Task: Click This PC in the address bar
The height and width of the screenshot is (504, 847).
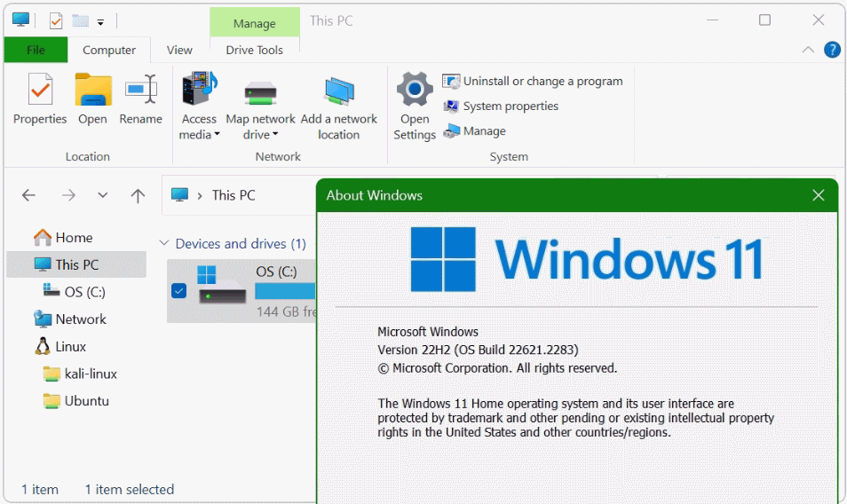Action: tap(234, 195)
